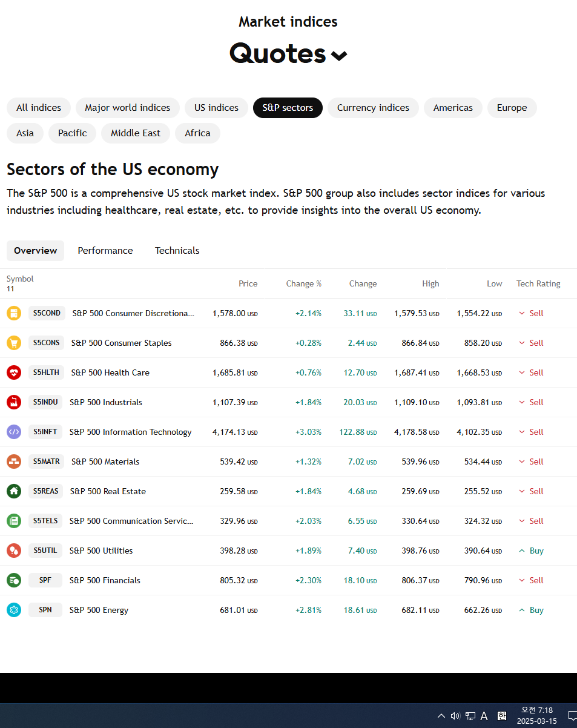Screen dimensions: 577x728
Task: Click the Consumer Discretionary sector icon
Action: pyautogui.click(x=14, y=313)
